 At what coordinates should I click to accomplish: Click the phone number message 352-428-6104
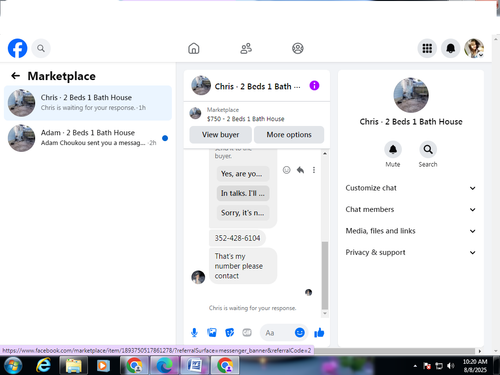237,238
